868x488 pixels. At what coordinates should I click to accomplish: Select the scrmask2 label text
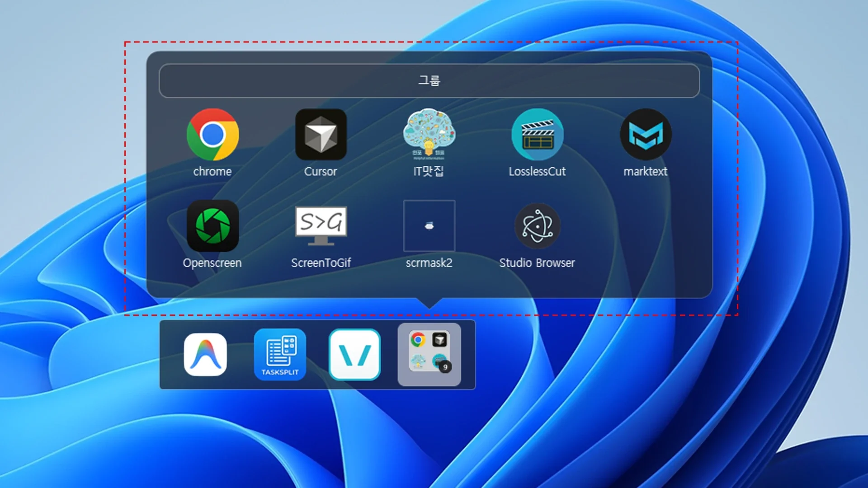coord(429,263)
